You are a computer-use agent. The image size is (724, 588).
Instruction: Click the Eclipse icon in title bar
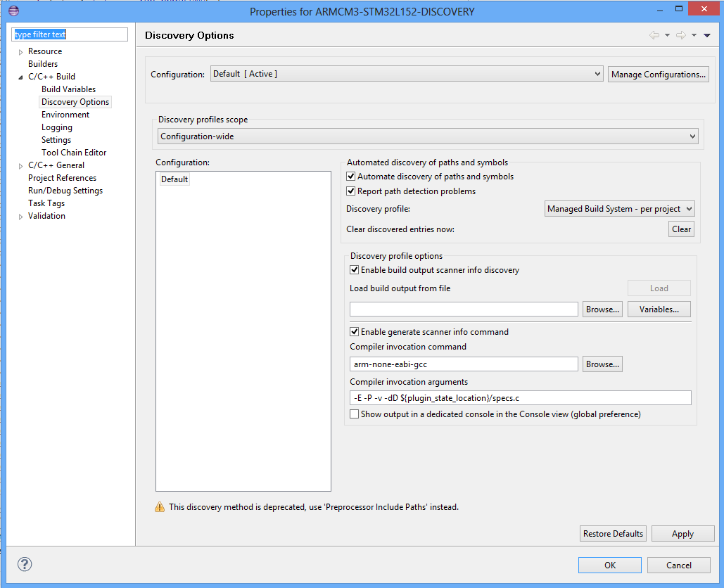pos(14,10)
